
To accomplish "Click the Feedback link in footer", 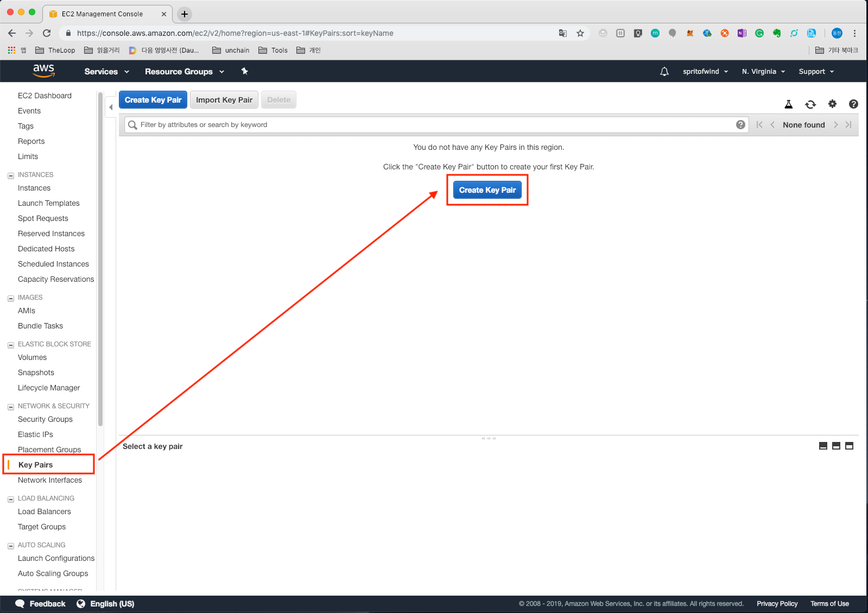I will pyautogui.click(x=41, y=604).
